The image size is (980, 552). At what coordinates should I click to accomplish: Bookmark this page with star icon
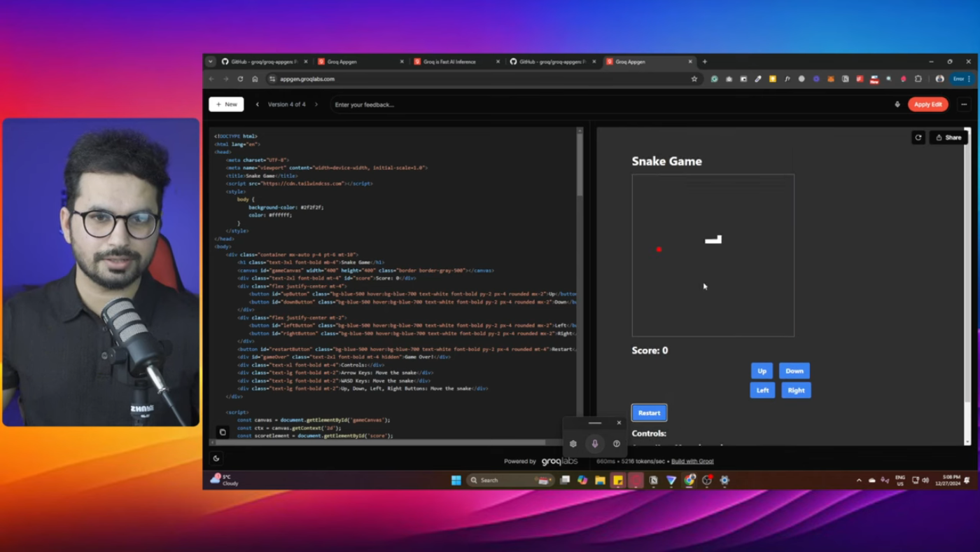click(694, 79)
